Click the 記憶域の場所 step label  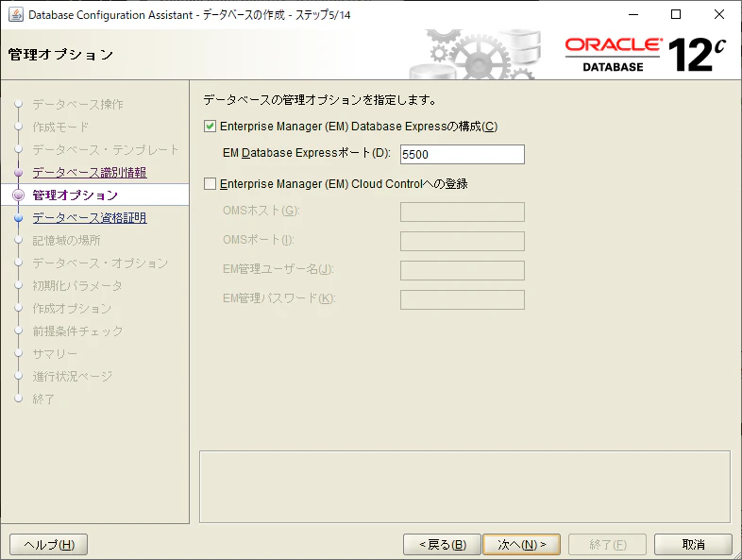(x=66, y=241)
